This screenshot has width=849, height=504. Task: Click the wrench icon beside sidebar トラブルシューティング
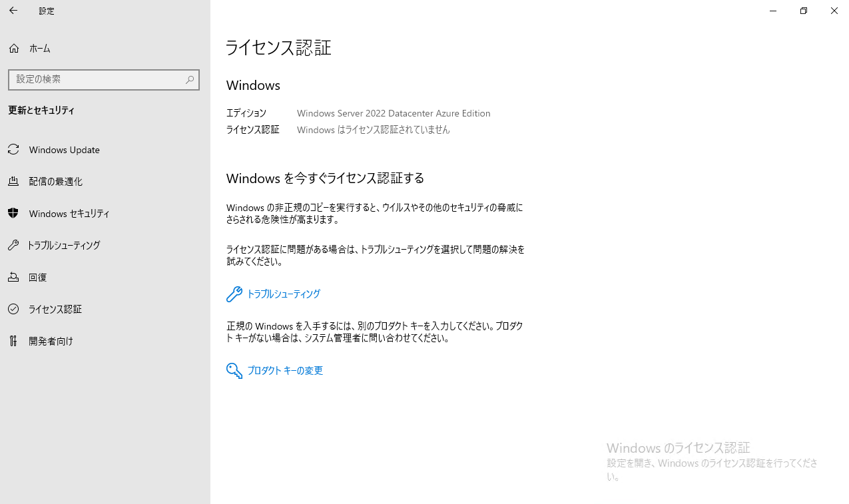13,245
